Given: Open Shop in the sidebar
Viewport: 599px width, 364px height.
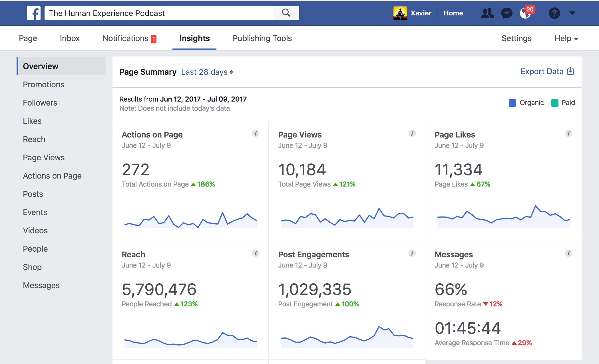Looking at the screenshot, I should (32, 267).
